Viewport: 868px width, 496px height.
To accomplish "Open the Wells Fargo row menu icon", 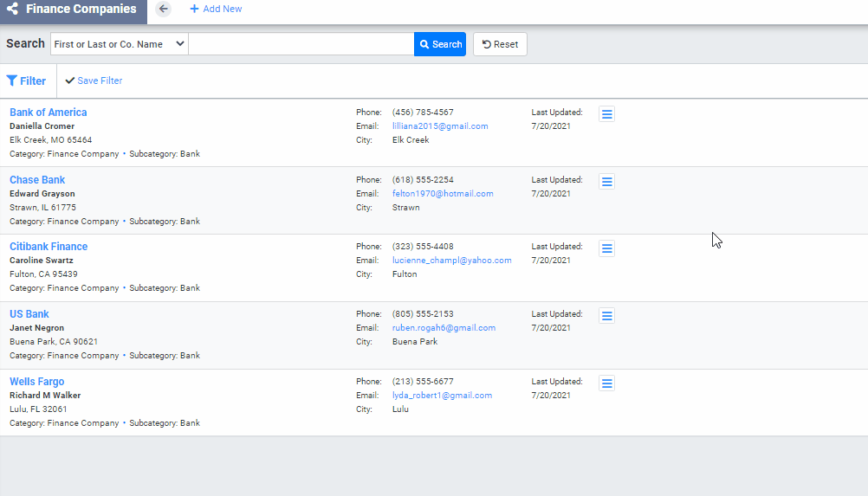I will click(x=606, y=383).
